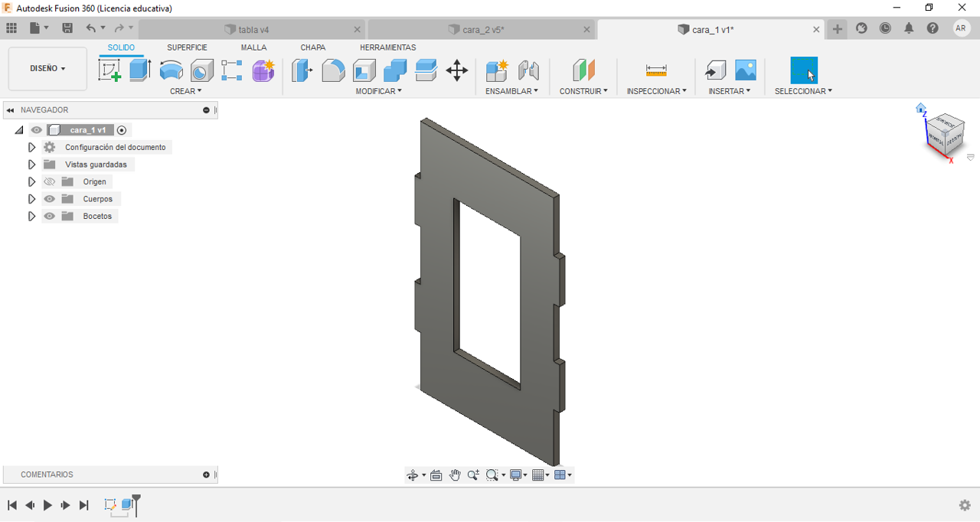The image size is (980, 522).
Task: Select the Revolve tool
Action: click(x=171, y=70)
